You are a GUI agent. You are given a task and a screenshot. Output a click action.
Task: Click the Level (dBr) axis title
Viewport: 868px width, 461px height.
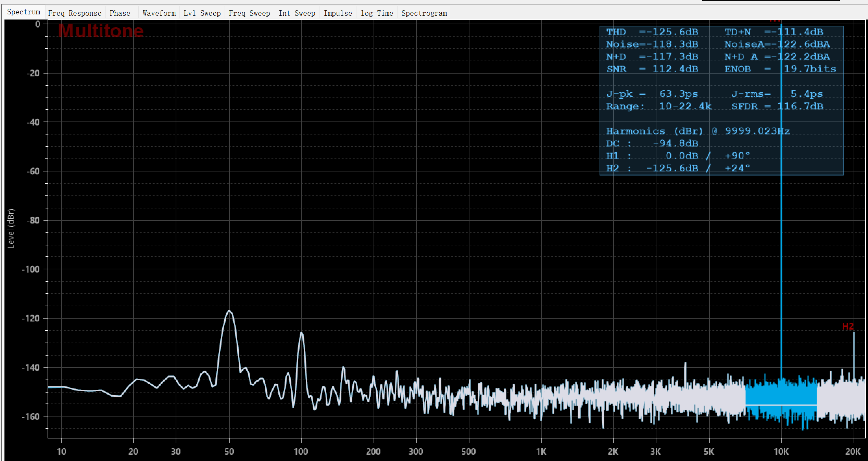click(x=11, y=228)
